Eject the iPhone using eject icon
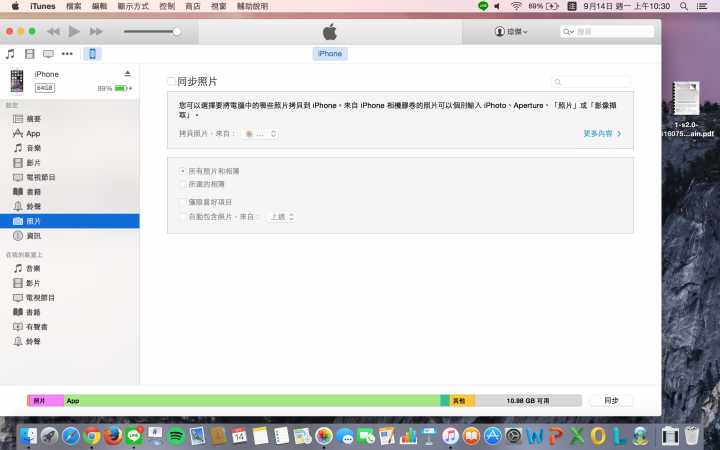720x450 pixels. [x=128, y=73]
